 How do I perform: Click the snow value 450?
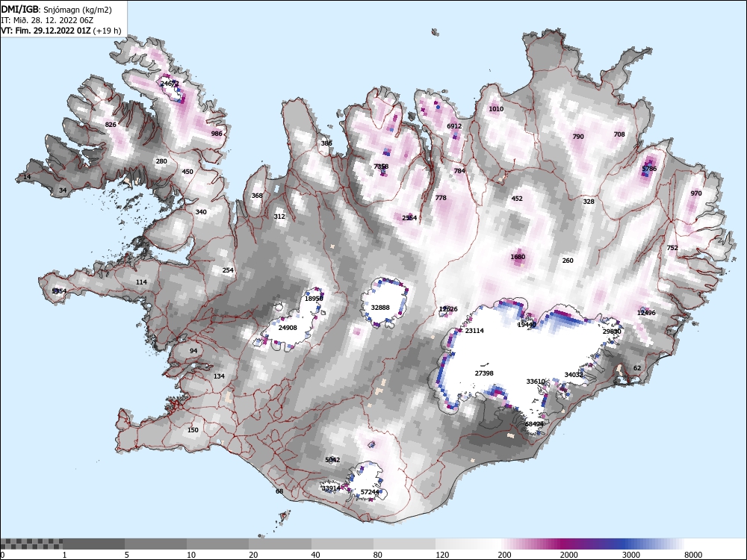(187, 172)
